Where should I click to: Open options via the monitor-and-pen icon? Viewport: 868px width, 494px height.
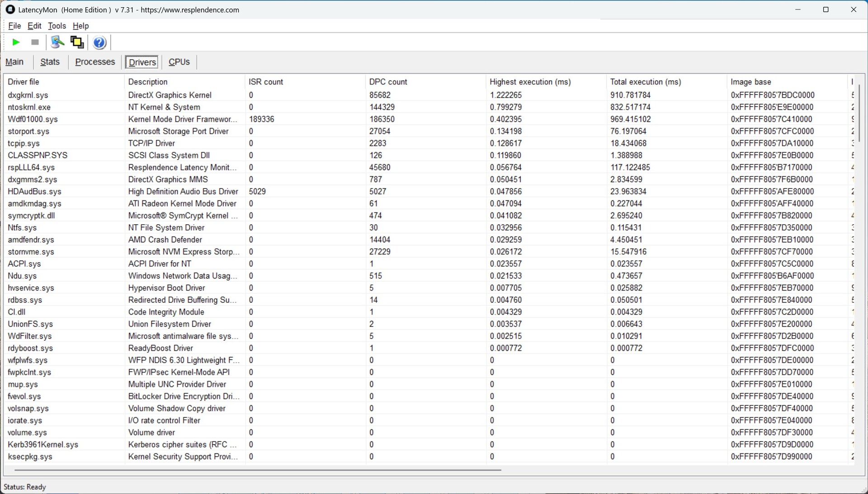[x=57, y=42]
